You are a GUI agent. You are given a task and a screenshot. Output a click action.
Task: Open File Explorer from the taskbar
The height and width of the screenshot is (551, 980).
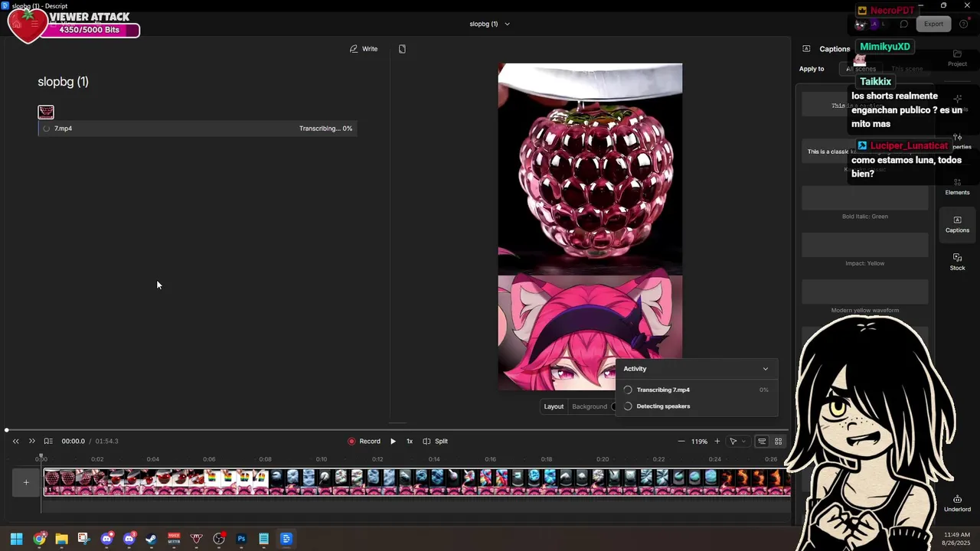coord(61,539)
